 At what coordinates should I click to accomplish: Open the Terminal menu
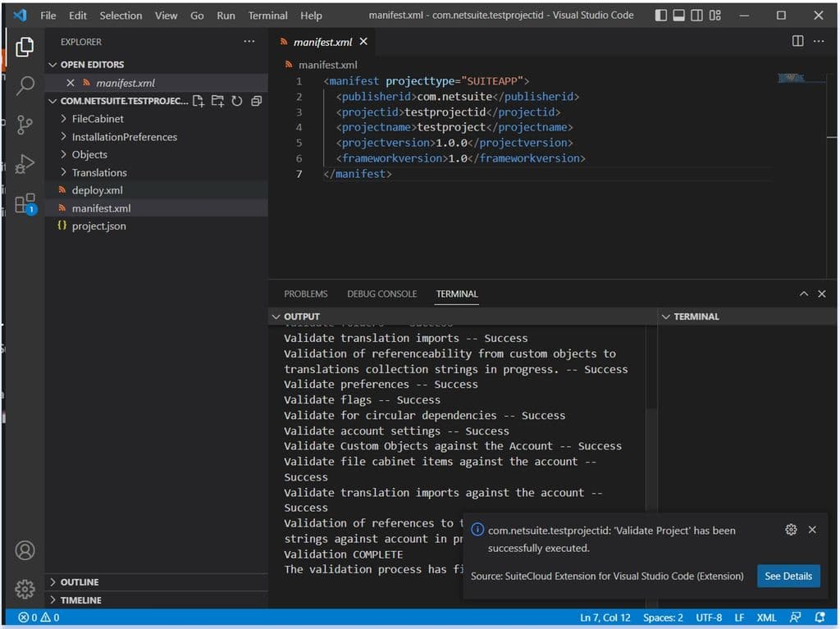click(x=268, y=16)
